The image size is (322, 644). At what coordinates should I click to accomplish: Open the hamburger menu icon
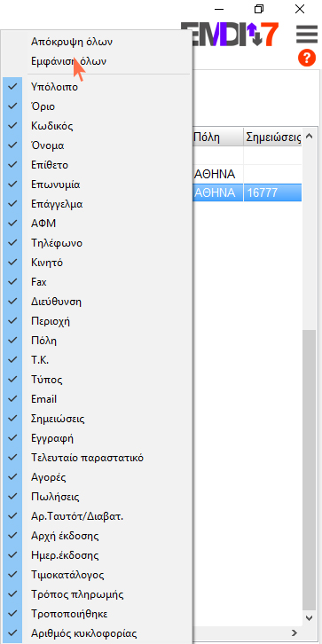click(x=306, y=34)
